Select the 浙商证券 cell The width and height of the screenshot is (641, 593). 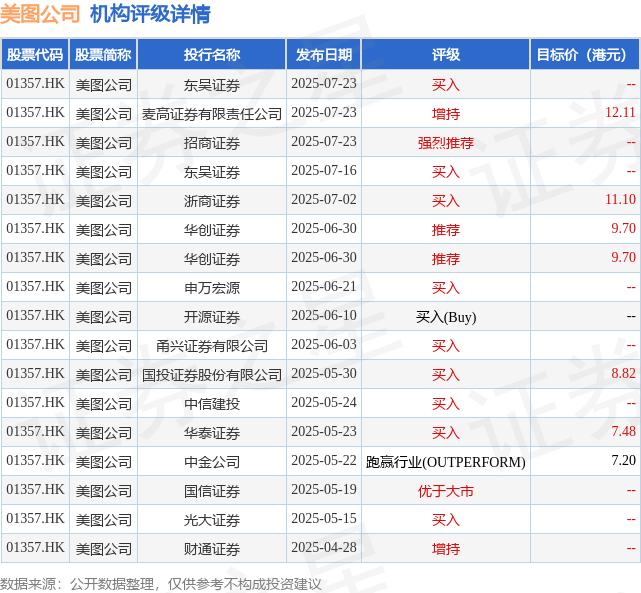coord(212,200)
